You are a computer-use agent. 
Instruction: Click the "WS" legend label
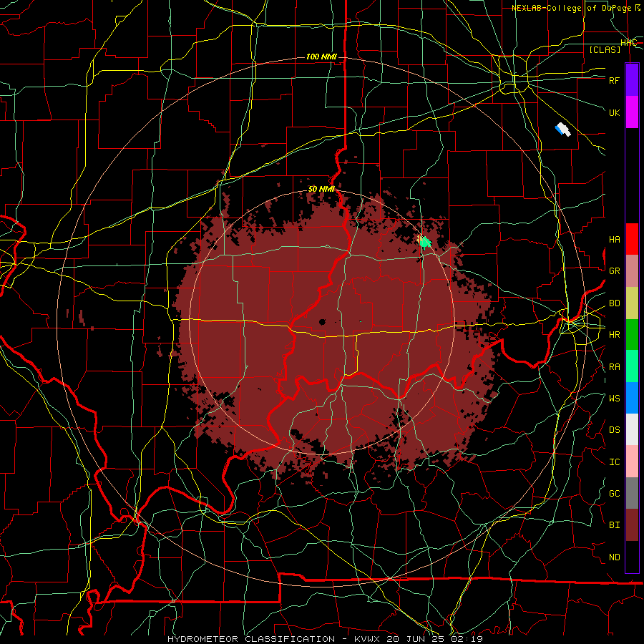[614, 399]
